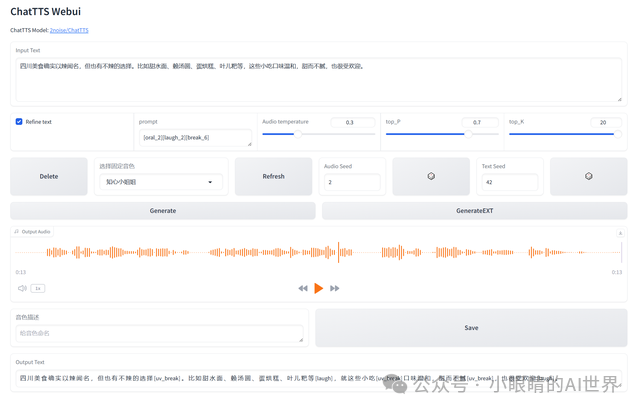Play the output audio

point(318,288)
